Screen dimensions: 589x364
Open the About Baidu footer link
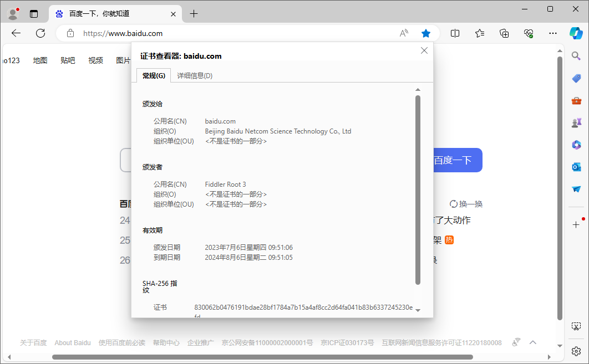[x=73, y=342]
